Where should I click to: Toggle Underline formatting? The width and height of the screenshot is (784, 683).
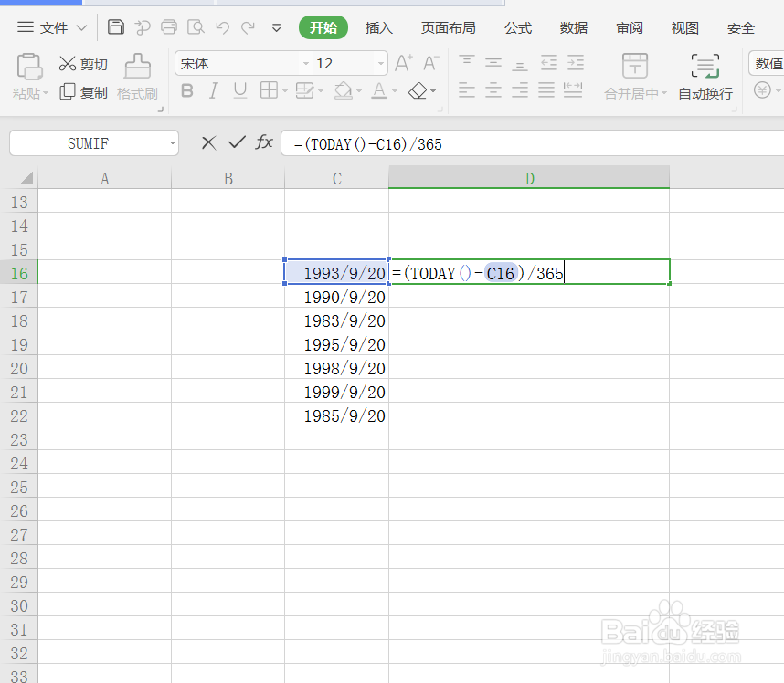pyautogui.click(x=240, y=91)
